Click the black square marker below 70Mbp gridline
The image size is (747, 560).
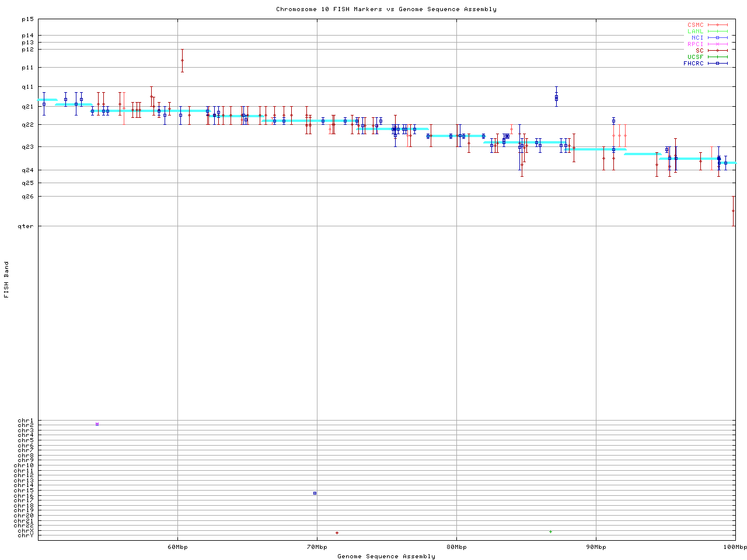[x=315, y=494]
